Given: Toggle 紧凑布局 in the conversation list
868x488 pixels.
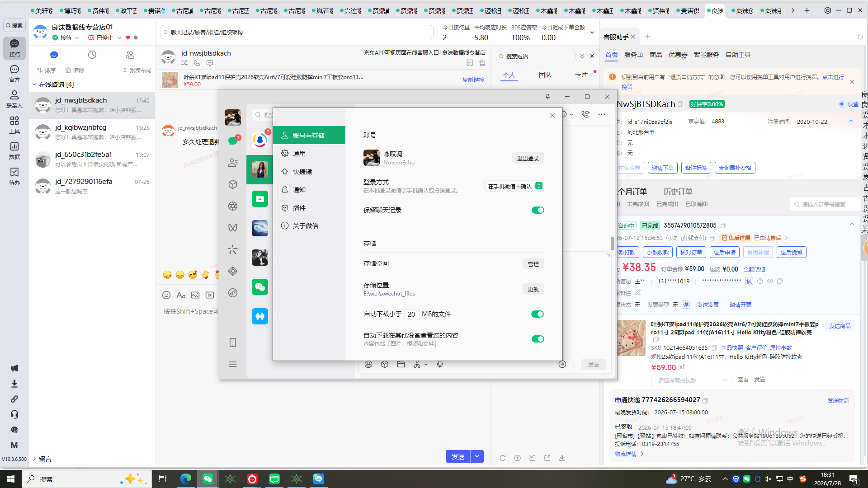Looking at the screenshot, I should (x=137, y=70).
